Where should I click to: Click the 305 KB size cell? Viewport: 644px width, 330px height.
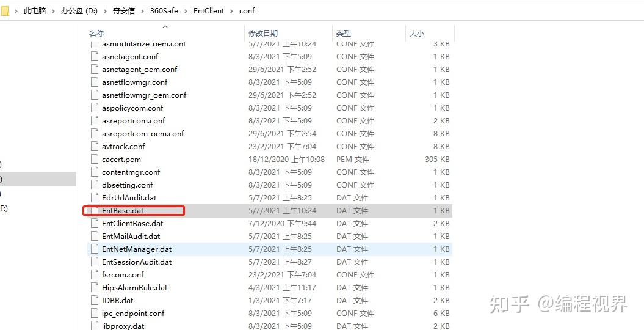437,159
